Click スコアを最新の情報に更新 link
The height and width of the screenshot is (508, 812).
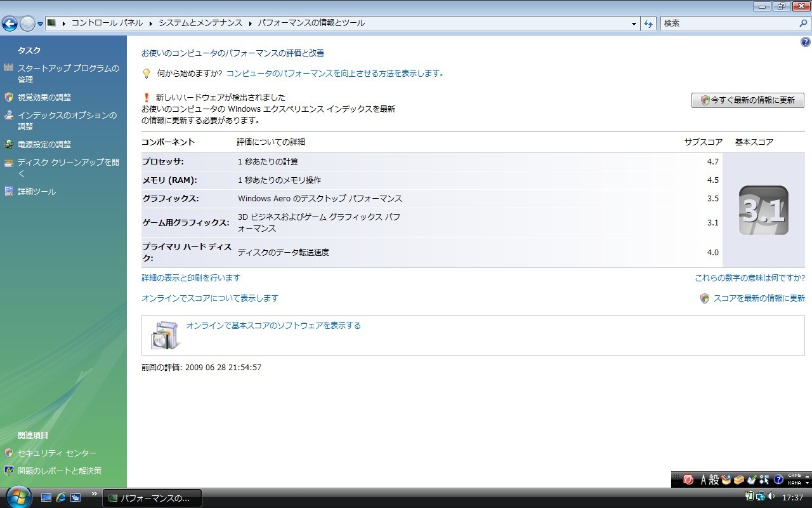click(759, 298)
